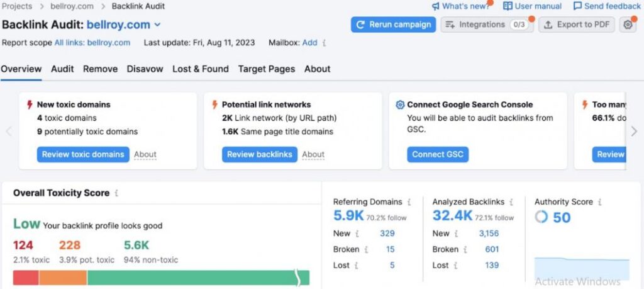644x289 pixels.
Task: Go to the Lost & Found tab
Action: click(x=201, y=69)
